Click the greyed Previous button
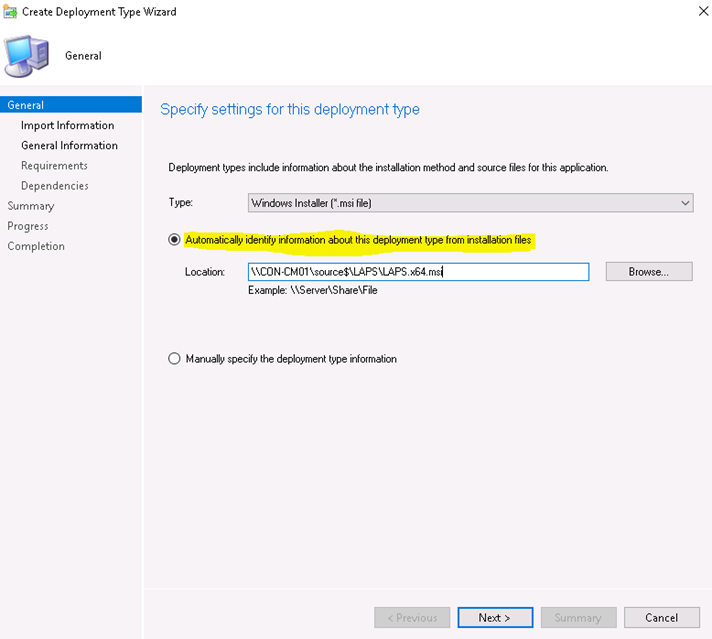 coord(412,618)
